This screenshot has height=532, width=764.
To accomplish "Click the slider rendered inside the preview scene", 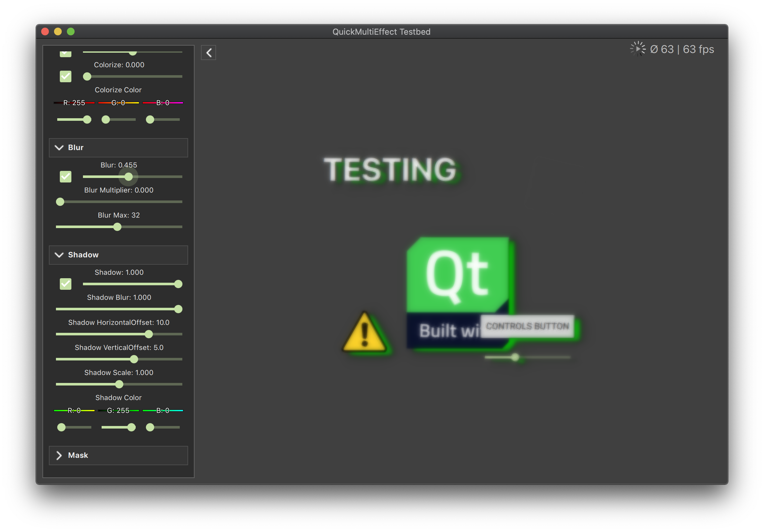I will point(515,358).
